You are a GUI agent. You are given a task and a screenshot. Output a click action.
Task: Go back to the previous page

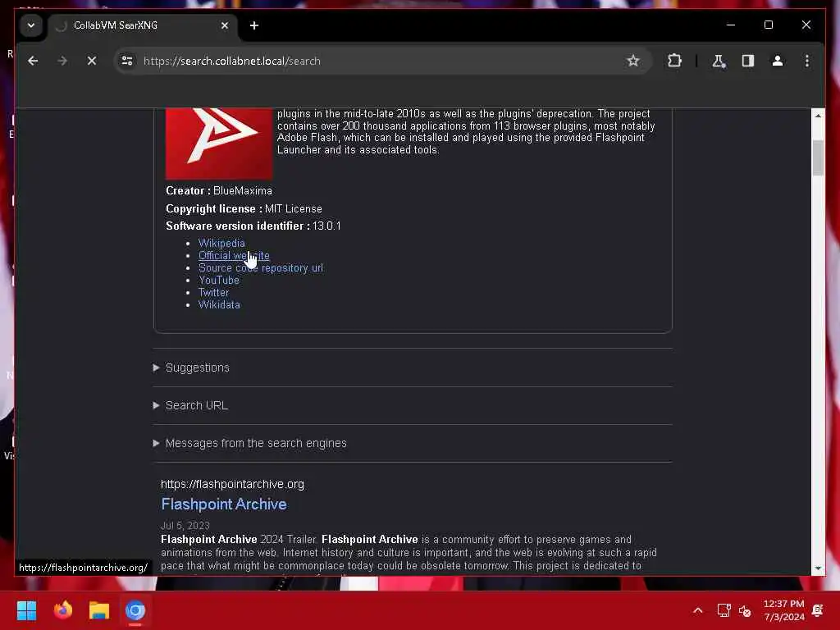pos(33,61)
